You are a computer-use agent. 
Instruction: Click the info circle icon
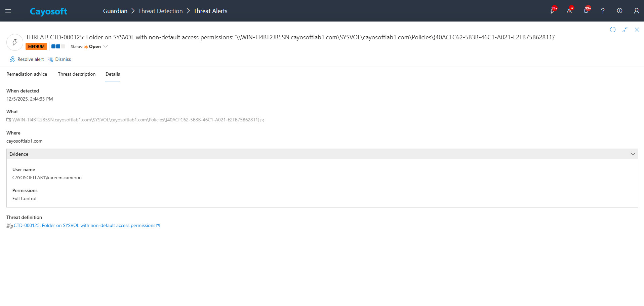click(x=619, y=11)
